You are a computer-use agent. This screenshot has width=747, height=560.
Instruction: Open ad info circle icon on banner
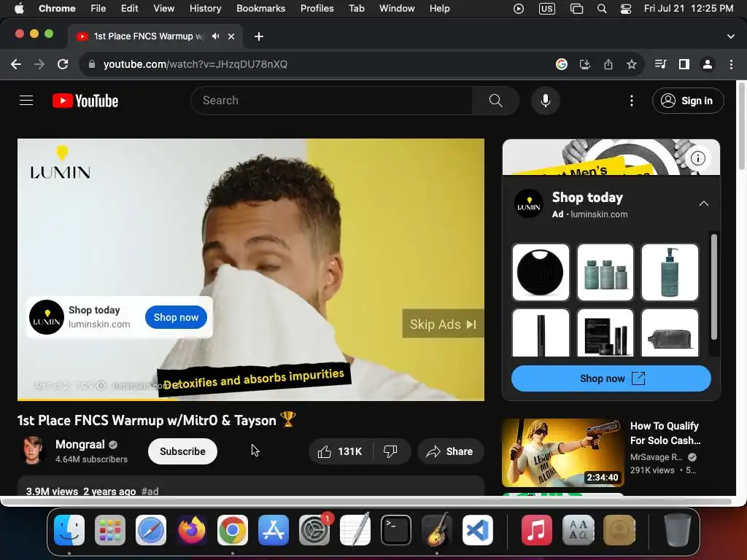pos(698,158)
